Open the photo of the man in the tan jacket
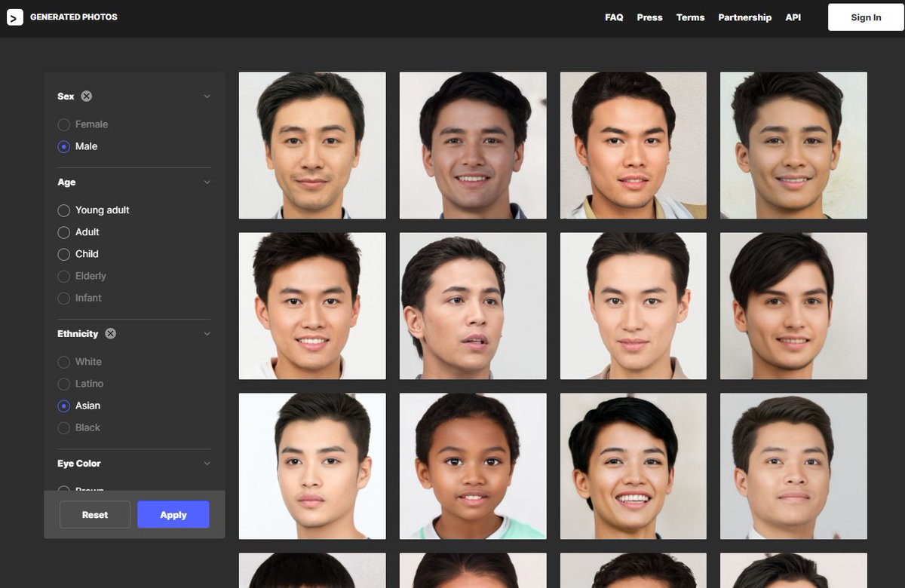The image size is (905, 588). (633, 145)
